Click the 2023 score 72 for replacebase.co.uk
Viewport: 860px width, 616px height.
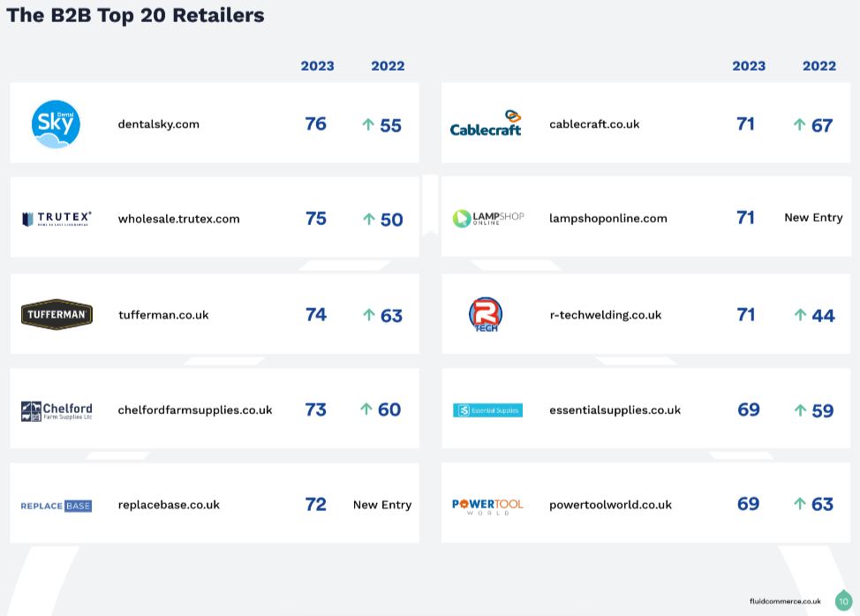(316, 504)
